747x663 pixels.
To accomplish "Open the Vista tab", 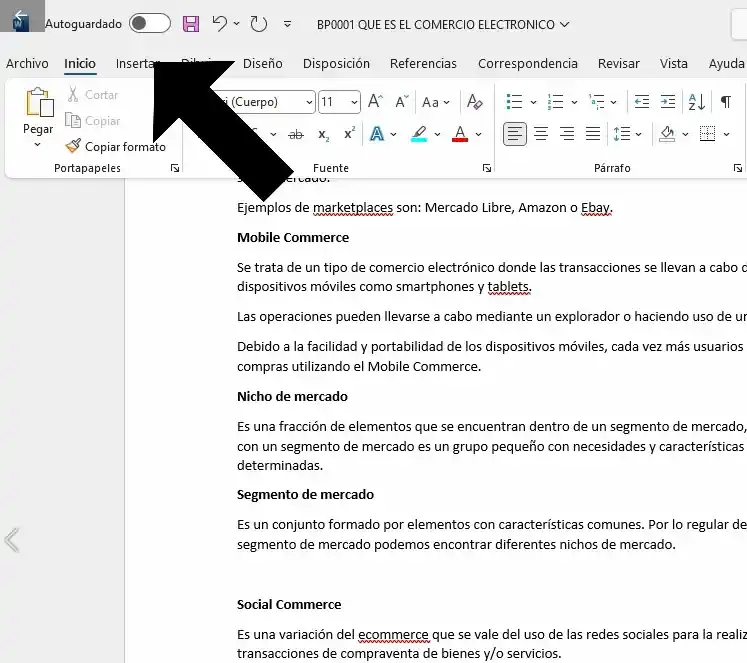I will [x=674, y=63].
